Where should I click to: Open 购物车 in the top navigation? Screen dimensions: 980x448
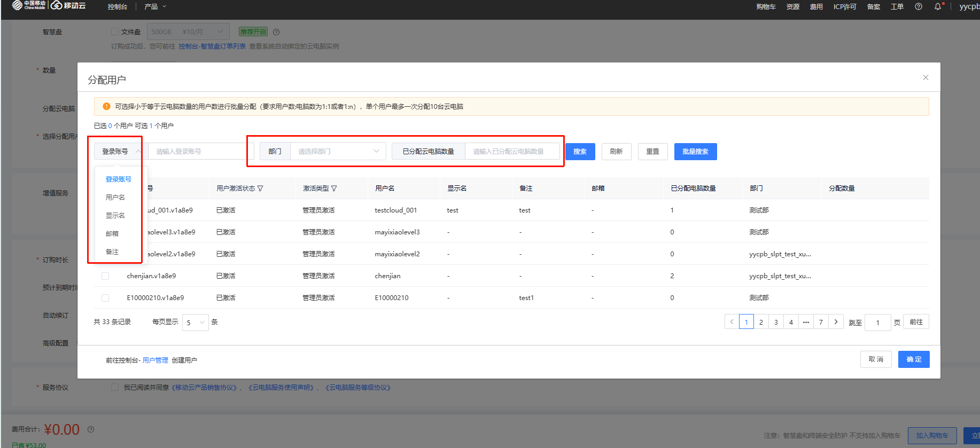point(766,7)
